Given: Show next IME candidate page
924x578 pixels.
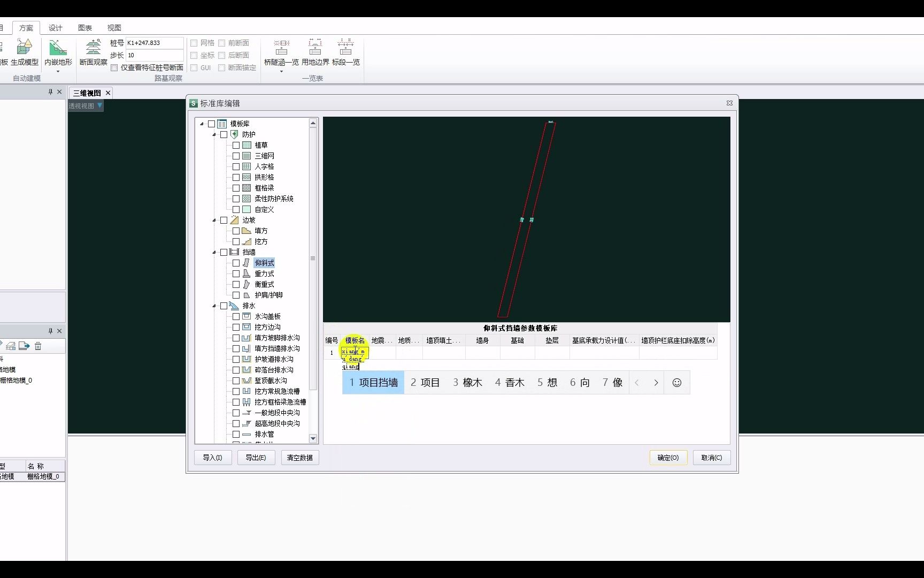Looking at the screenshot, I should click(656, 383).
